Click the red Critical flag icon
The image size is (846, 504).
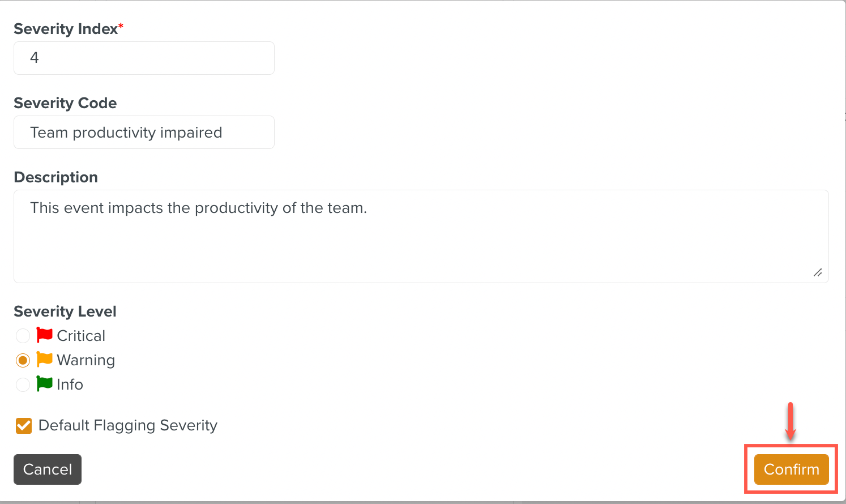(x=44, y=335)
